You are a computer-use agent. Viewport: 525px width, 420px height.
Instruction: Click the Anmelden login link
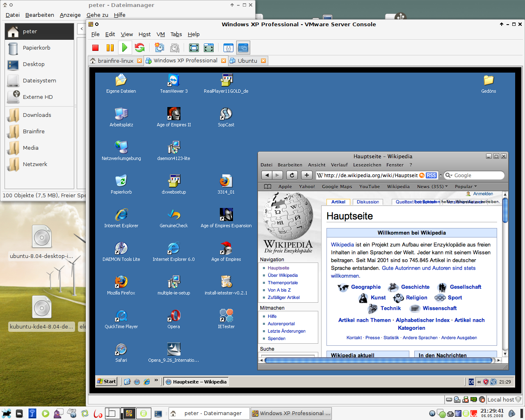[483, 194]
